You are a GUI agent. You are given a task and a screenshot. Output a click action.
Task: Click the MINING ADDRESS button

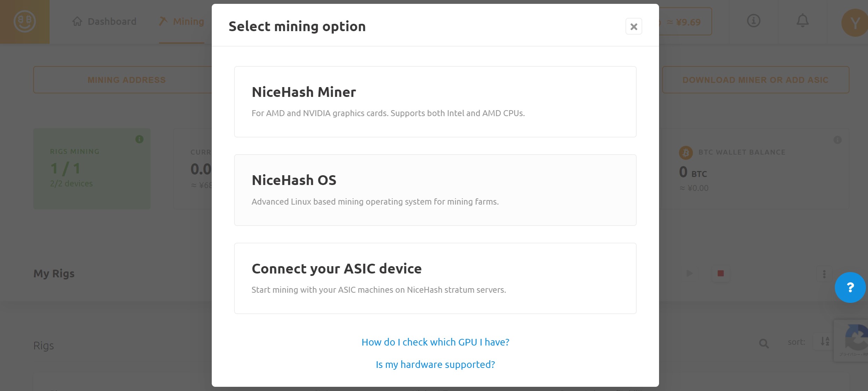tap(126, 79)
